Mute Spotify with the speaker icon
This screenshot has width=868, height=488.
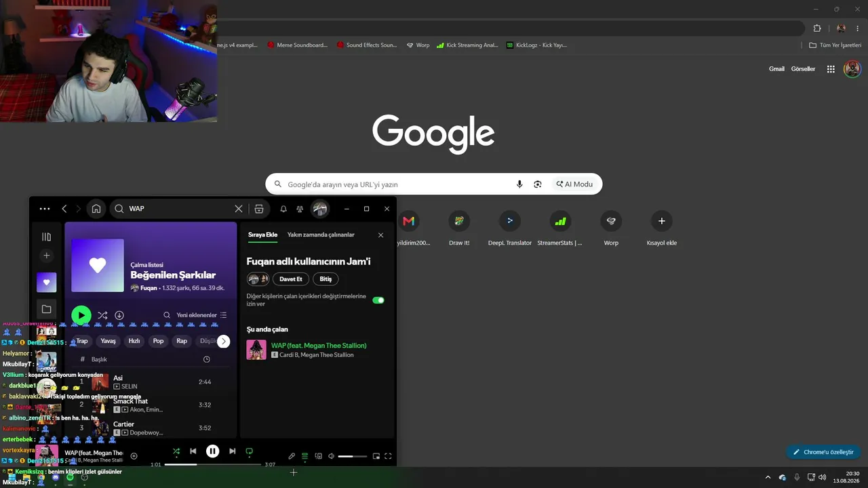pyautogui.click(x=331, y=456)
